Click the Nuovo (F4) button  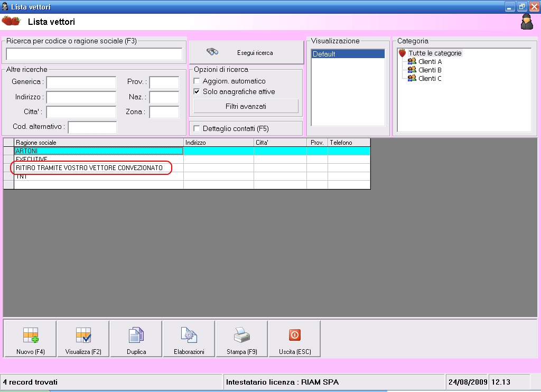click(30, 339)
